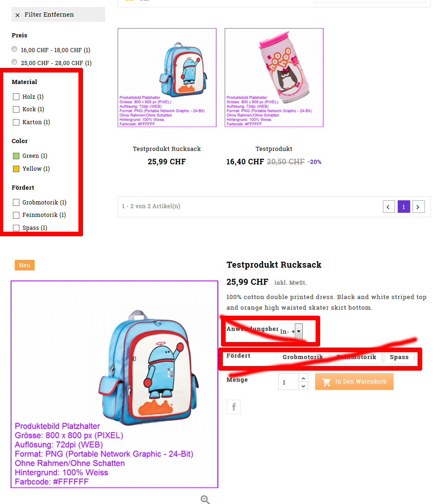This screenshot has width=442, height=504.
Task: Select price range 25,00 CHF - 28,00 CHF
Action: [14, 62]
